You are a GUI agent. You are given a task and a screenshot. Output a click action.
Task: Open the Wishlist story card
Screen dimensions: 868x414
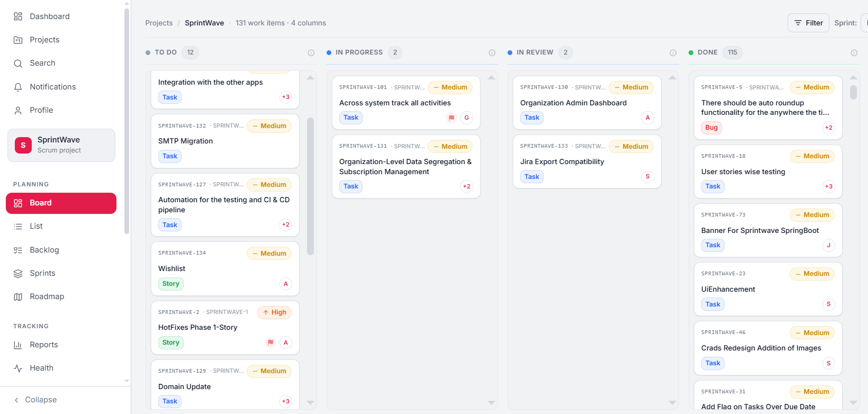pyautogui.click(x=225, y=269)
